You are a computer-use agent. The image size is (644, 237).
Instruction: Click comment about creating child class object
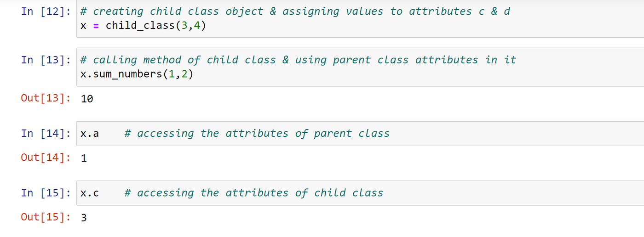tap(295, 11)
